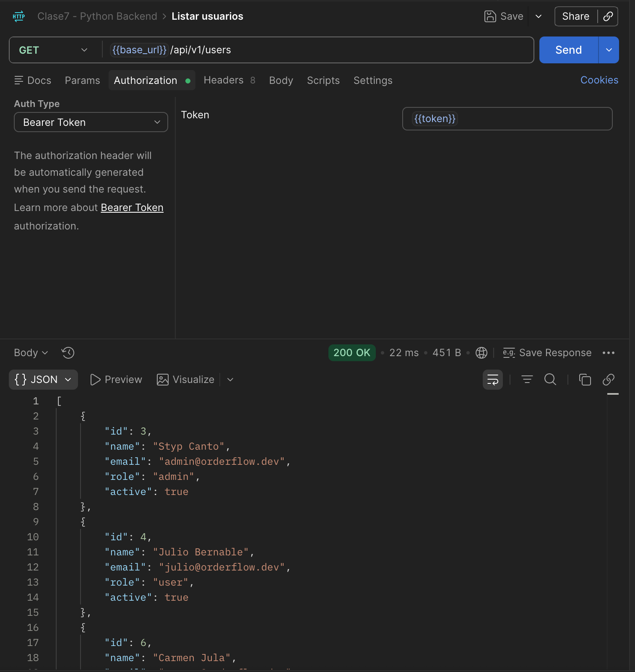This screenshot has height=672, width=635.
Task: Expand the Save options chevron
Action: coord(539,16)
